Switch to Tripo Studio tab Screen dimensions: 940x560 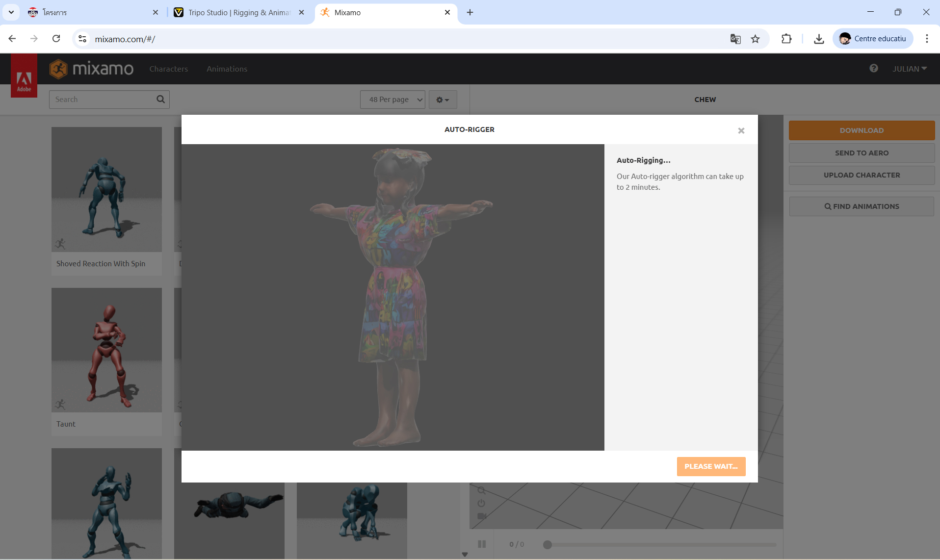pyautogui.click(x=239, y=13)
